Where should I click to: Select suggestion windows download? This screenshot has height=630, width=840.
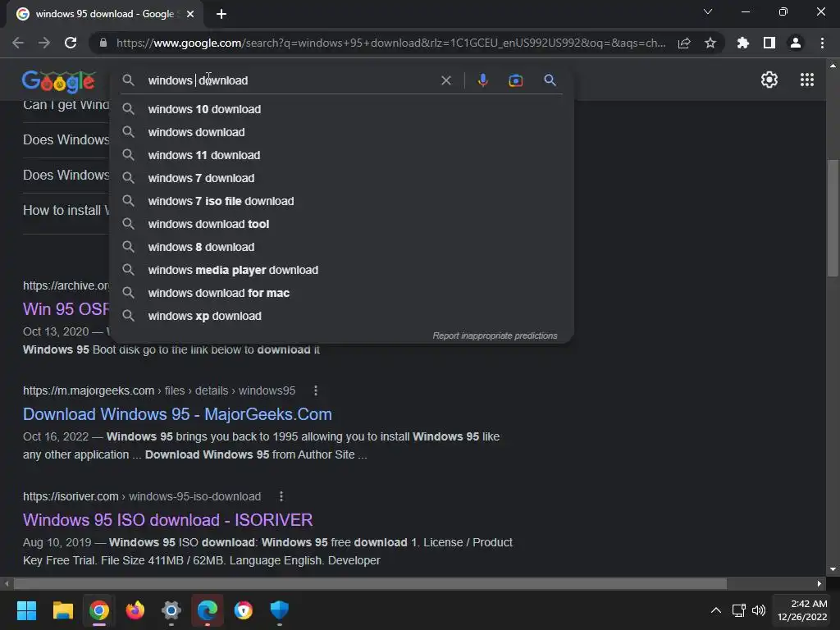pyautogui.click(x=341, y=132)
